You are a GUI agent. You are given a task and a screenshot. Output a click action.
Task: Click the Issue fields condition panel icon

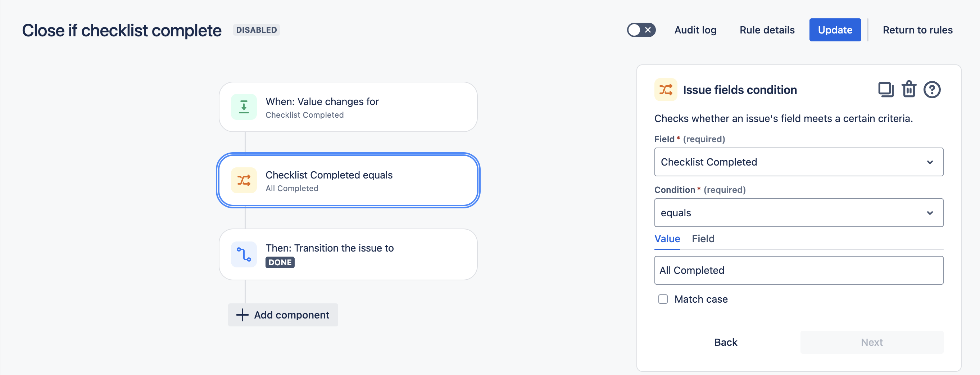pyautogui.click(x=665, y=90)
